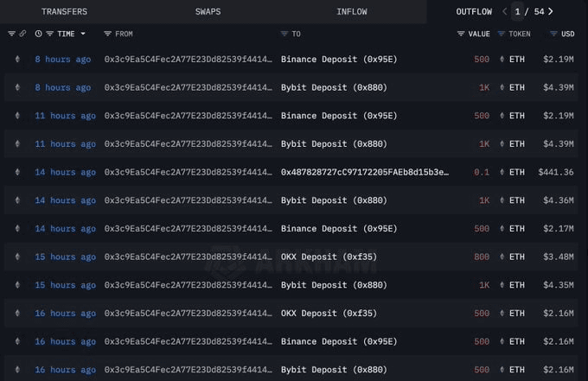The width and height of the screenshot is (588, 381).
Task: Go to previous page with left chevron
Action: tap(504, 11)
